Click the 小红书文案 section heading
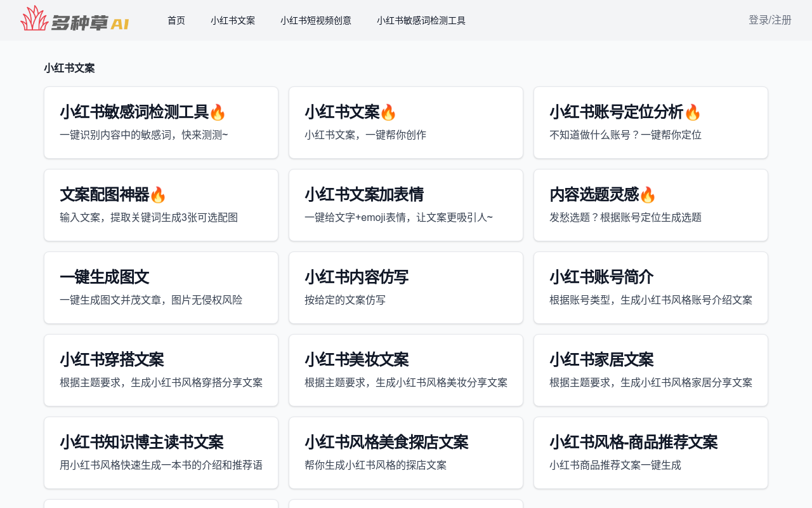 coord(69,68)
